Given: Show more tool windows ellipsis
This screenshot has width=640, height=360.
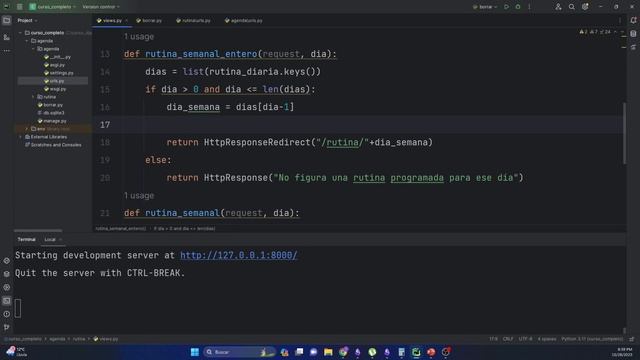Looking at the screenshot, I should [x=7, y=51].
